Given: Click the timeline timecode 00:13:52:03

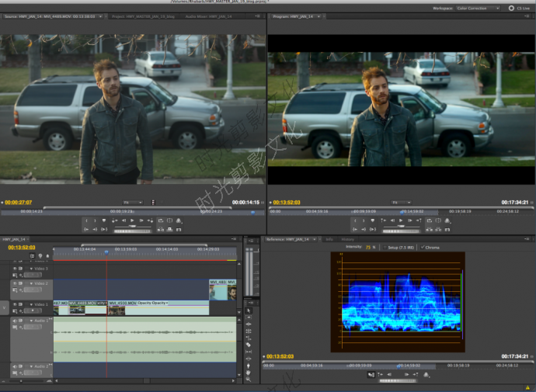Looking at the screenshot, I should [x=22, y=247].
